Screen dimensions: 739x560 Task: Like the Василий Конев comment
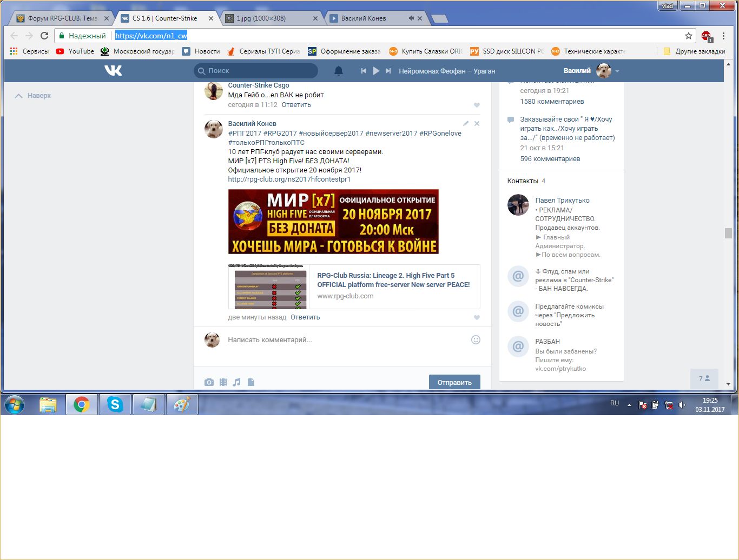(x=477, y=318)
